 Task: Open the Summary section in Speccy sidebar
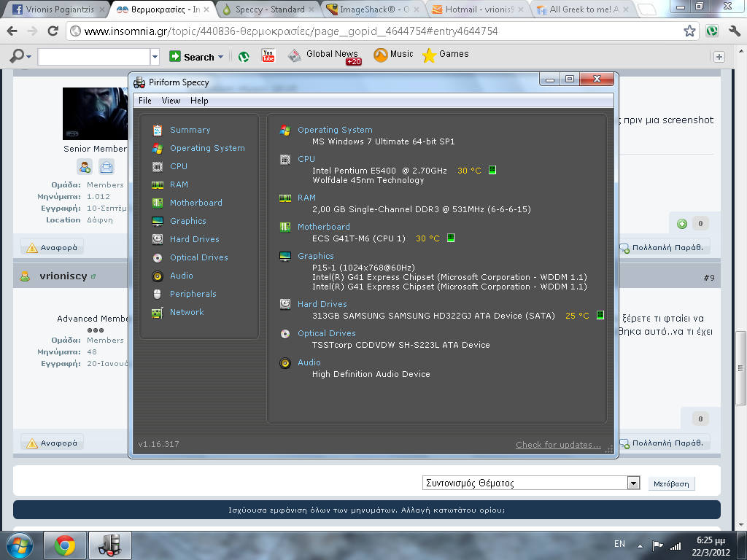coord(190,130)
